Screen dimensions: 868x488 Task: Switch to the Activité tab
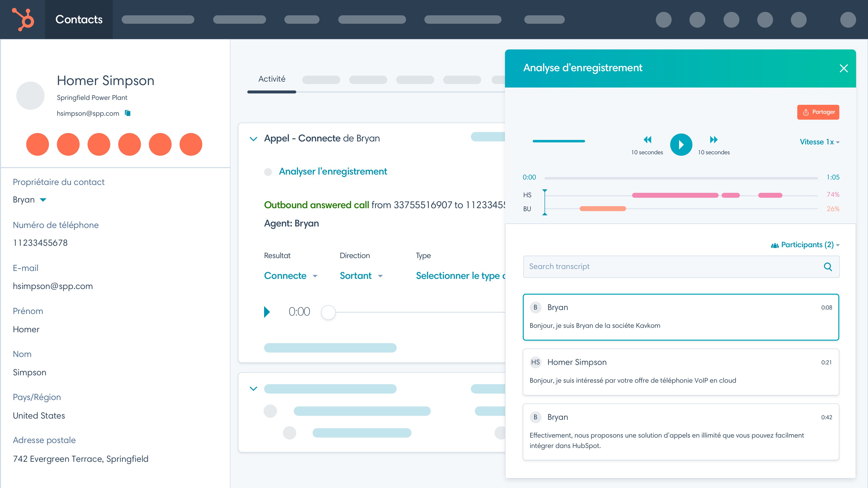[x=272, y=79]
